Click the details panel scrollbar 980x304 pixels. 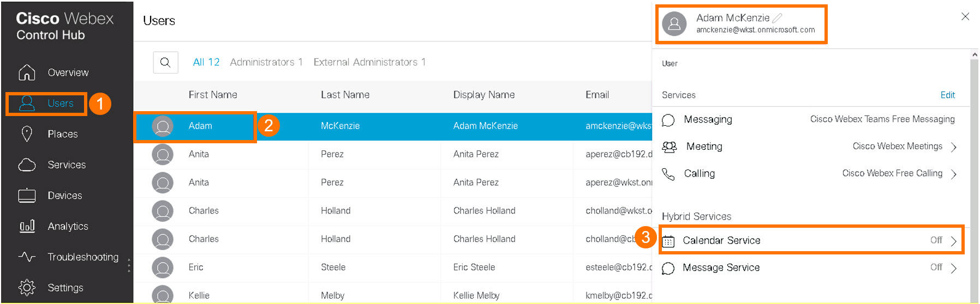(974, 180)
